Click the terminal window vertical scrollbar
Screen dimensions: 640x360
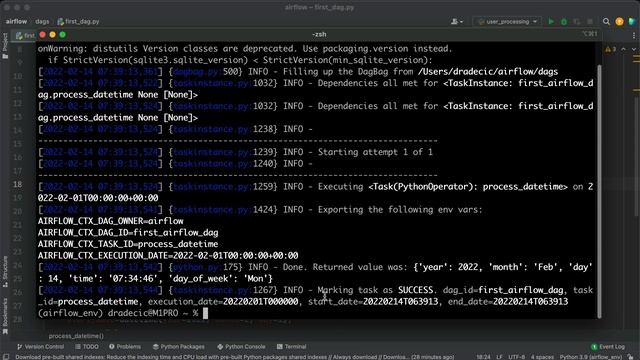click(x=599, y=191)
